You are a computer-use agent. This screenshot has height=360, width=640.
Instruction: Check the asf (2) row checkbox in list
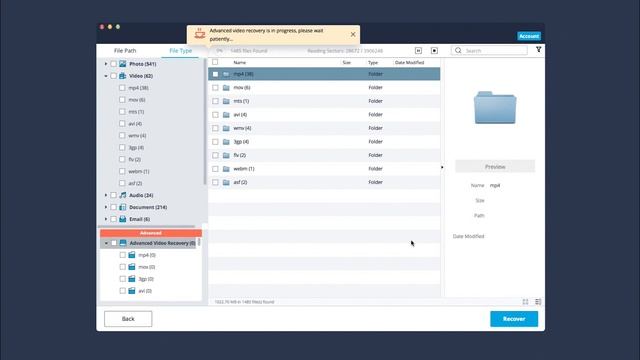coord(215,182)
